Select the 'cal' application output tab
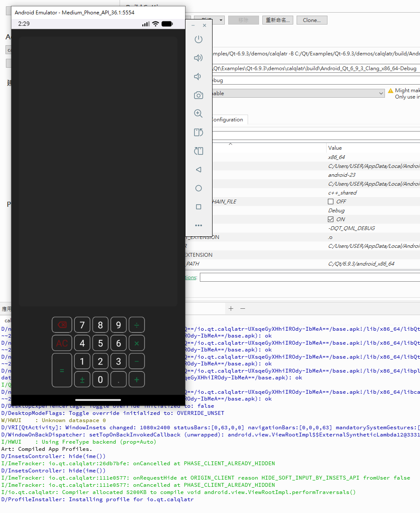 [x=8, y=321]
